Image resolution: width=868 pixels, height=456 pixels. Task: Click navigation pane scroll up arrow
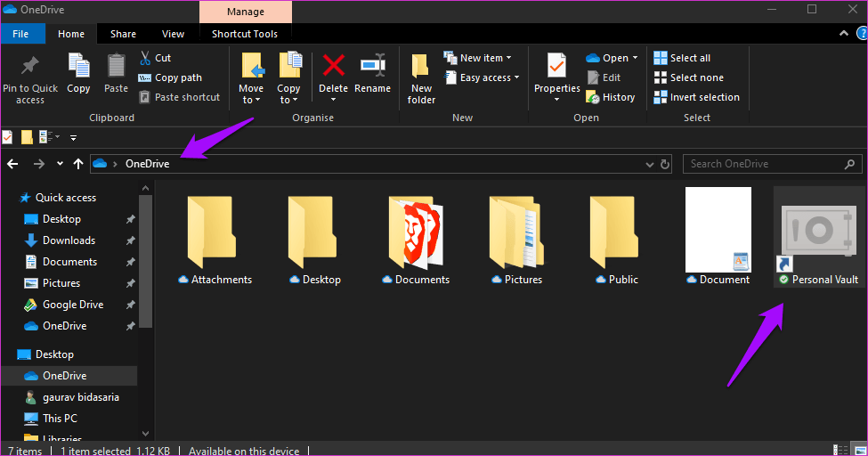click(146, 189)
